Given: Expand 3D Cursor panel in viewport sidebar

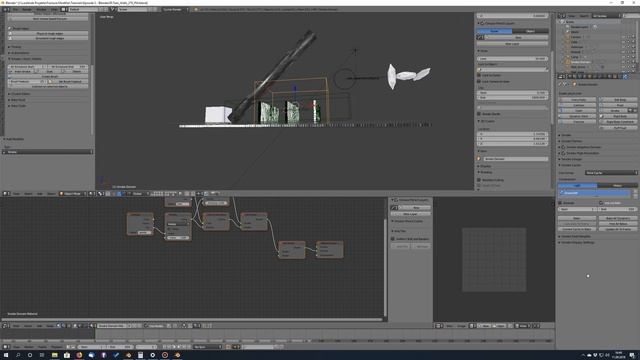Looking at the screenshot, I should coord(487,121).
